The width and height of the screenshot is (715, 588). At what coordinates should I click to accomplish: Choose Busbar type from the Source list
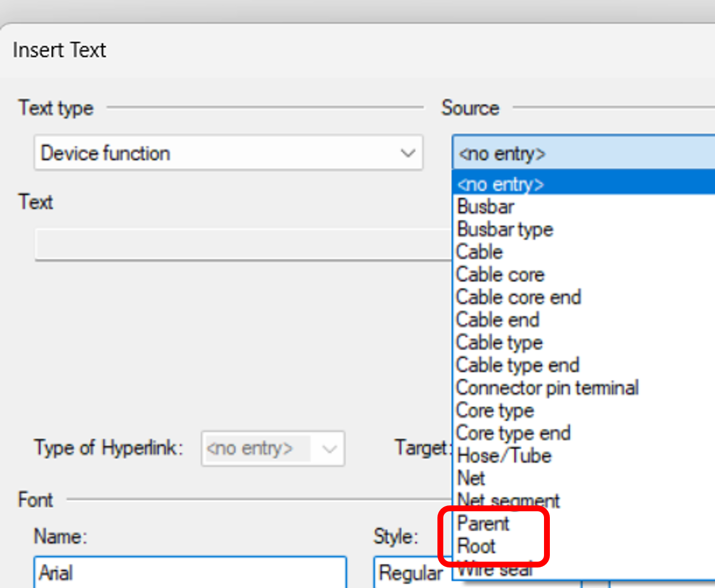tap(583, 230)
